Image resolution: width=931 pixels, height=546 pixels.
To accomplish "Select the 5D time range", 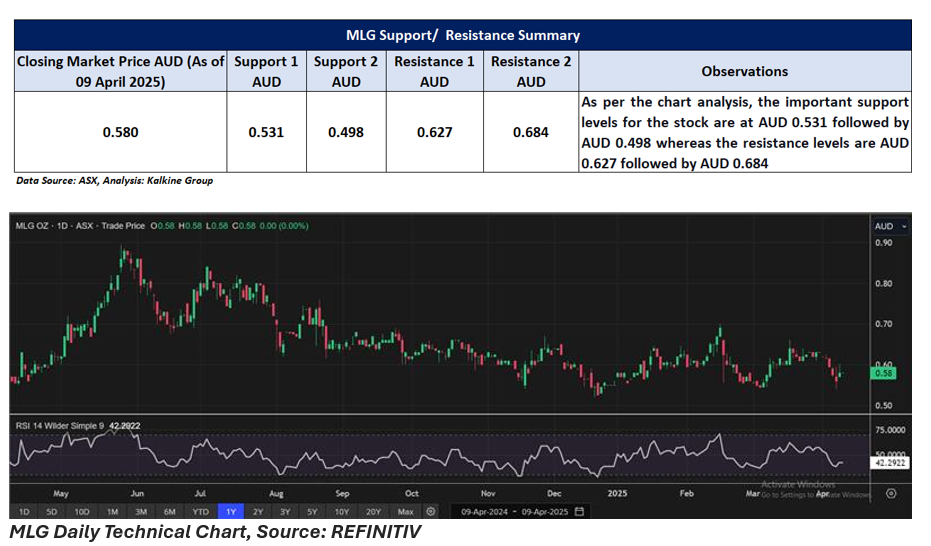I will tap(53, 511).
